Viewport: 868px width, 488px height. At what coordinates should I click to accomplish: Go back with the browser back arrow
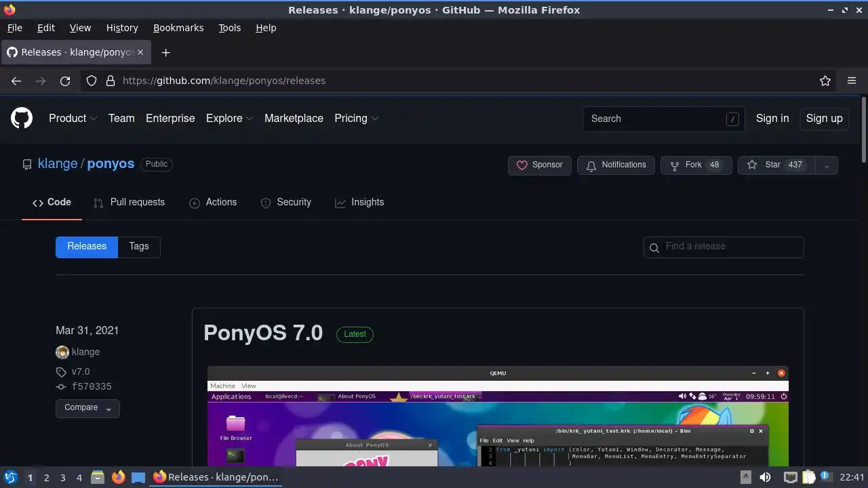16,81
